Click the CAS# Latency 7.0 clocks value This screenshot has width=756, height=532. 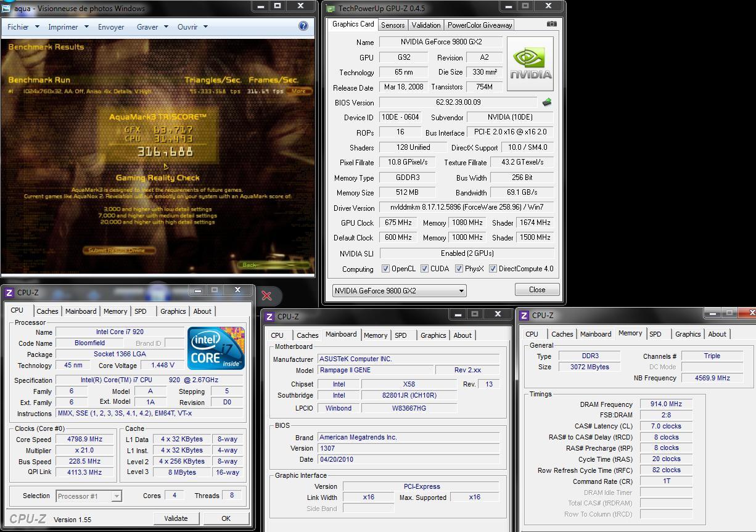tap(666, 426)
